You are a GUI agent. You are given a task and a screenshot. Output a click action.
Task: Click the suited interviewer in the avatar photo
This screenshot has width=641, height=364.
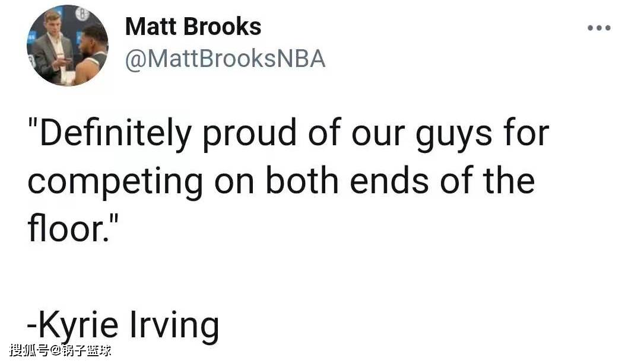tap(50, 47)
